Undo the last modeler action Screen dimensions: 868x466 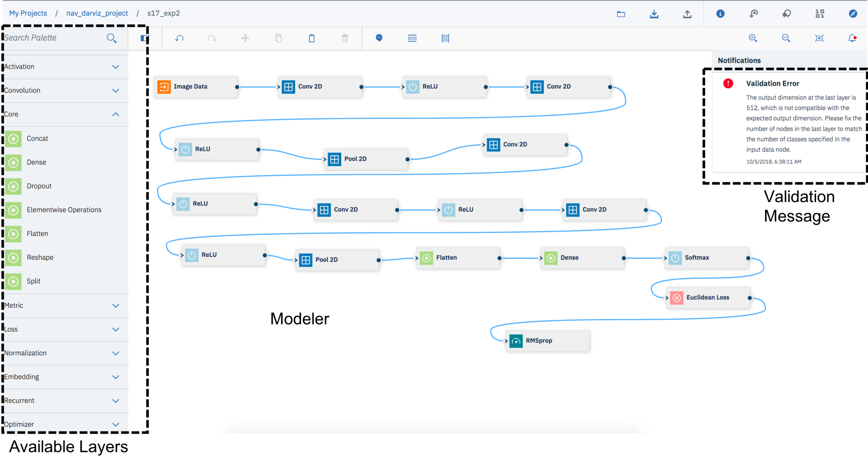(x=179, y=38)
